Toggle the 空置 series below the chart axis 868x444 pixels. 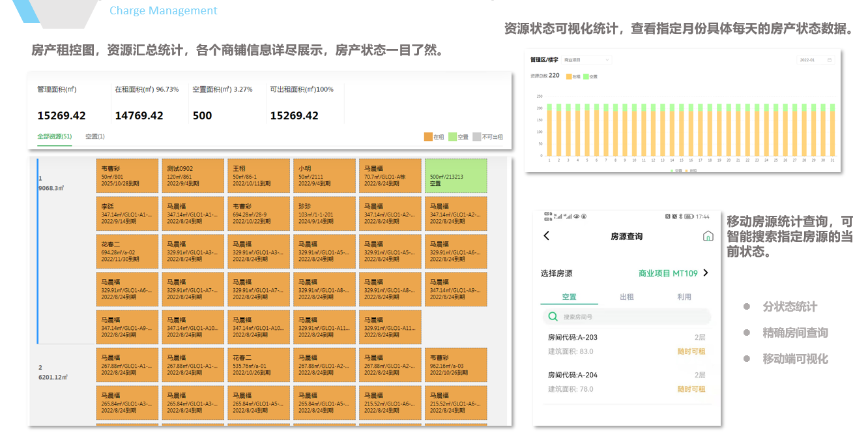[676, 171]
